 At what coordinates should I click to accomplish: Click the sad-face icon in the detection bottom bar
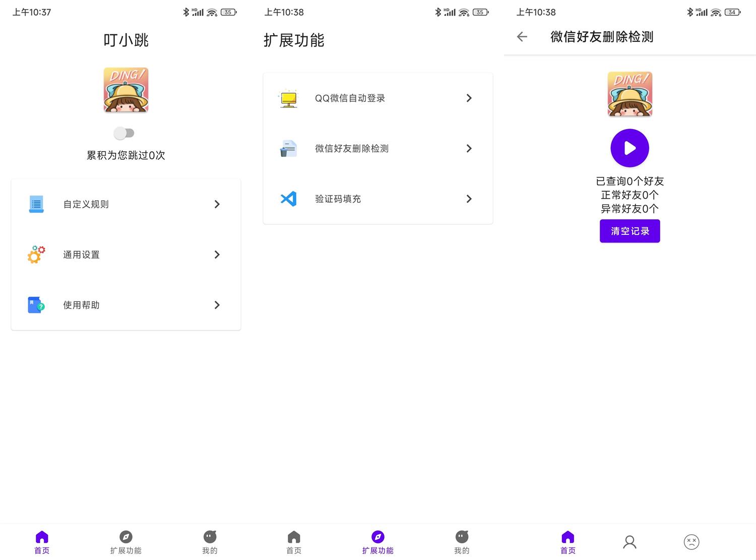coord(691,541)
